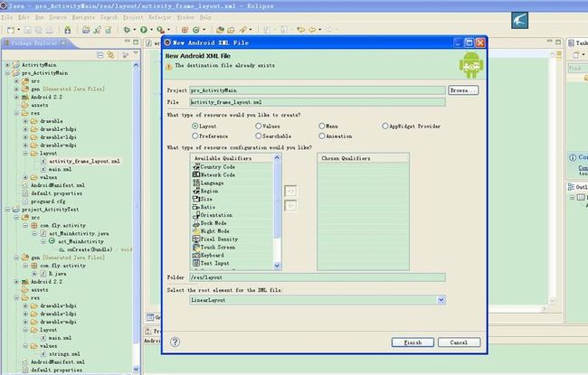The width and height of the screenshot is (588, 375).
Task: Click the Print icon in Eclipse toolbar
Action: [x=50, y=30]
